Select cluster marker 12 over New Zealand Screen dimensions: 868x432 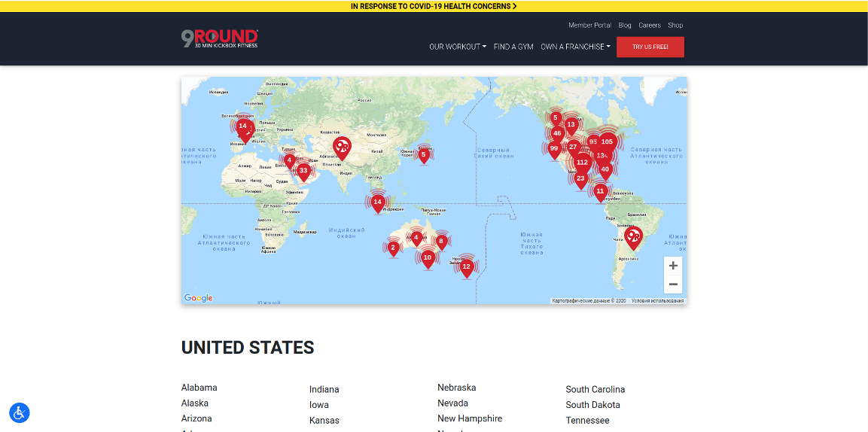pos(467,268)
